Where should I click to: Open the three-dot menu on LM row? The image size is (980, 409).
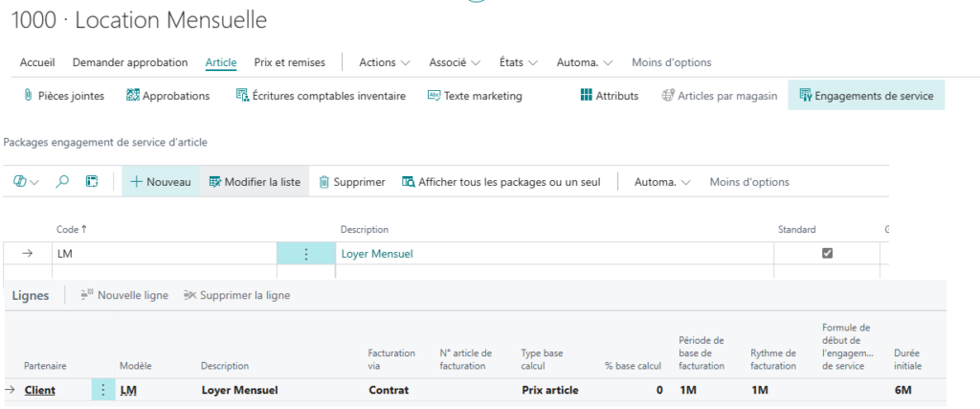tap(306, 254)
